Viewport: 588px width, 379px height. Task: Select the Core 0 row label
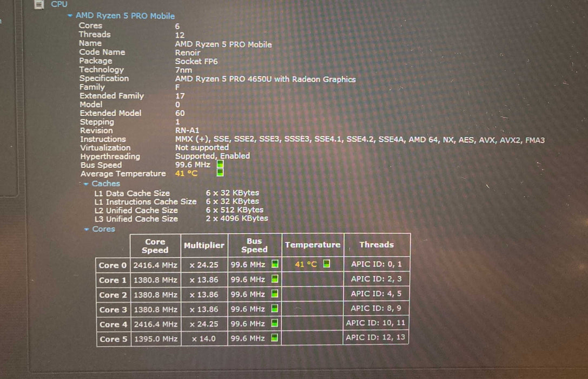click(x=113, y=265)
